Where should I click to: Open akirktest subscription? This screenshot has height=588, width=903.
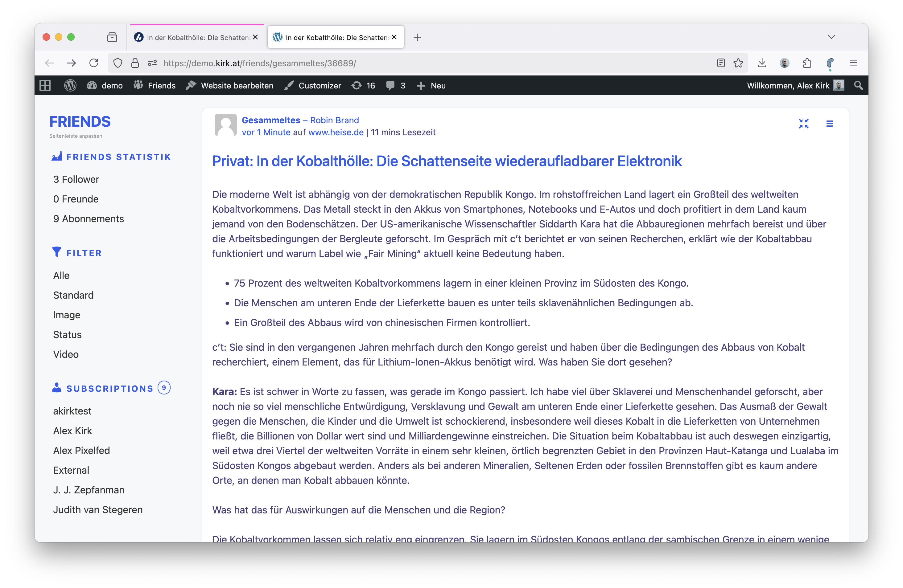pos(72,411)
